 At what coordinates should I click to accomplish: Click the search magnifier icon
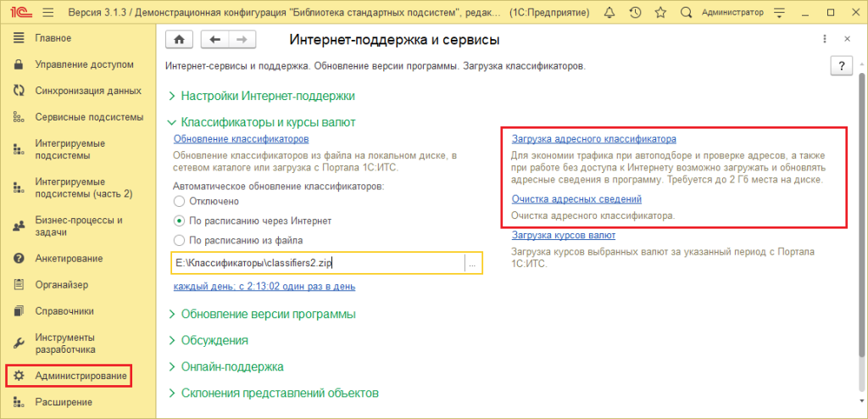[686, 13]
